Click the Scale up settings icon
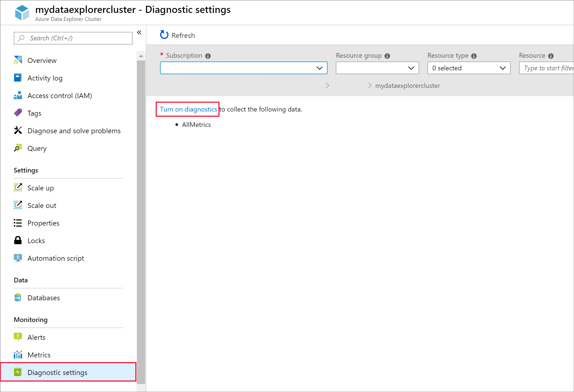 (x=17, y=188)
